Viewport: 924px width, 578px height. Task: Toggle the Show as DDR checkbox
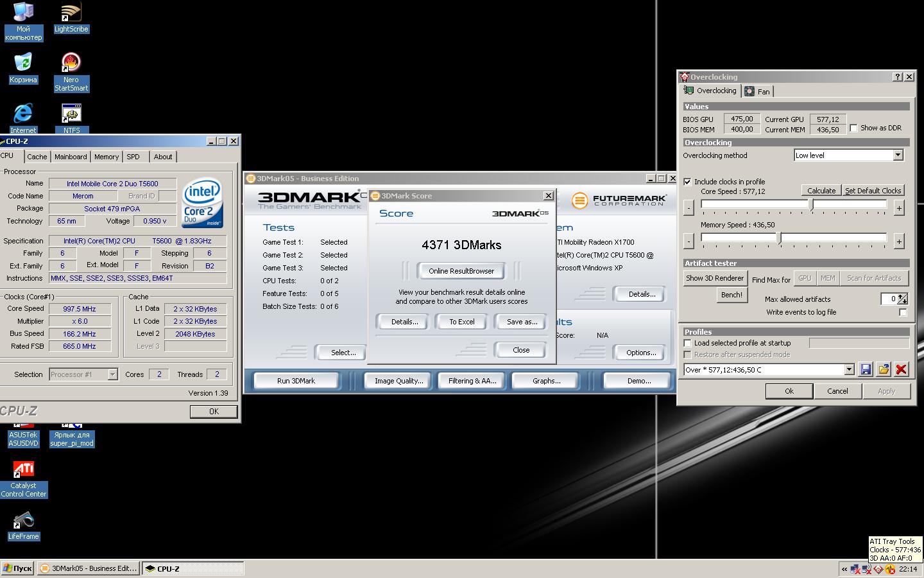click(853, 128)
